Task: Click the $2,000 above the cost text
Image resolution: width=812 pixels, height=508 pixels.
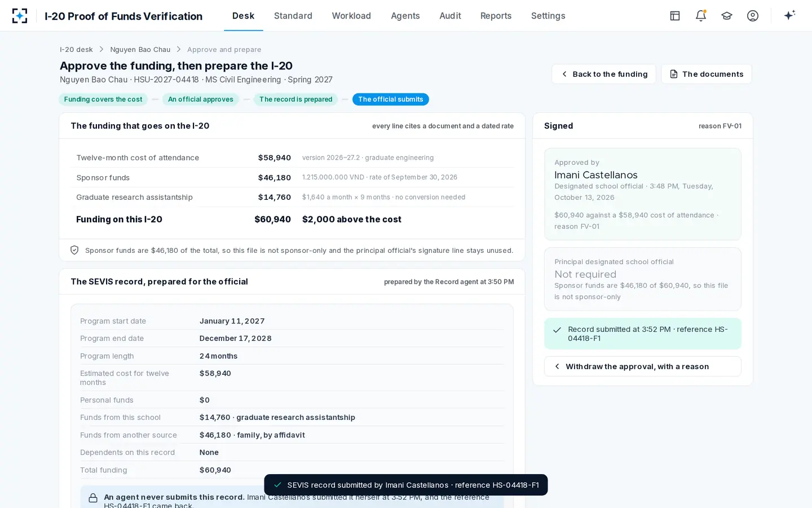Action: coord(352,220)
